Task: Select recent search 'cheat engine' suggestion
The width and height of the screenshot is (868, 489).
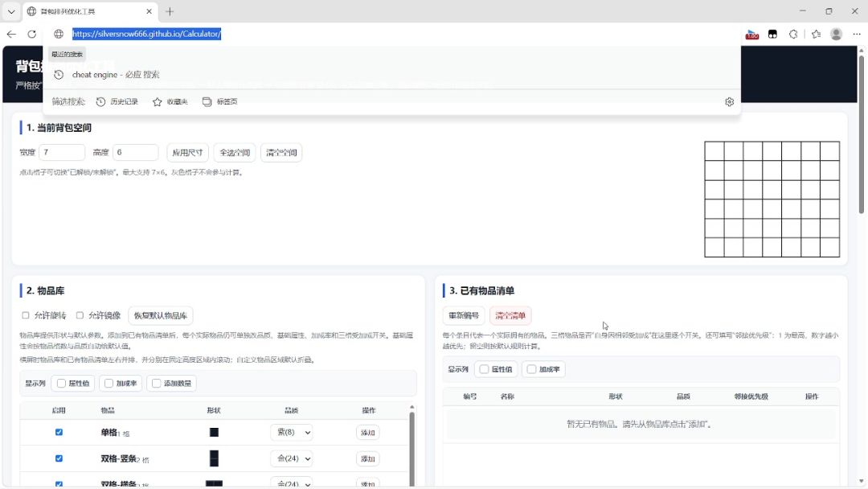Action: (392, 75)
